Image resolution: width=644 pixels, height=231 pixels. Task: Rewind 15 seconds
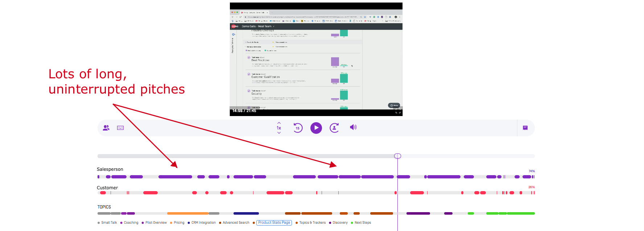click(298, 128)
